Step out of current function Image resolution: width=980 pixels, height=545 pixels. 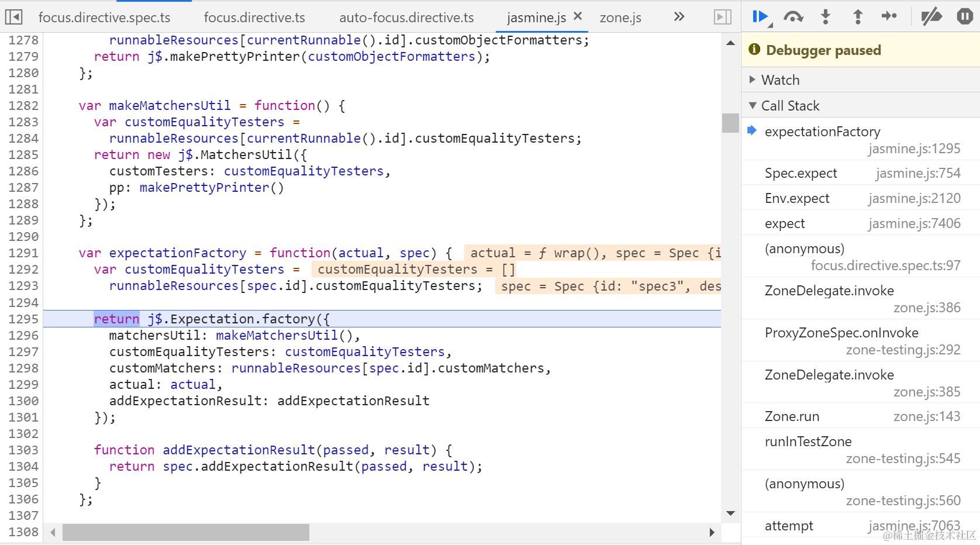[x=858, y=16]
